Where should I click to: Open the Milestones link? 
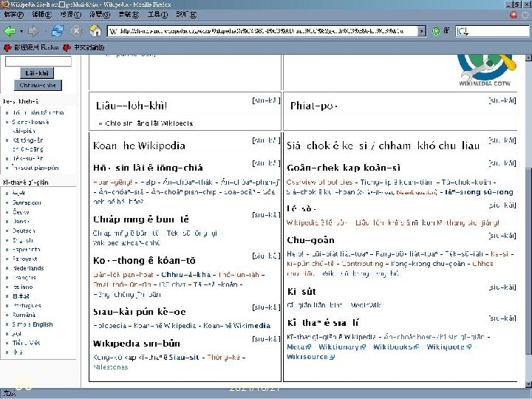click(110, 366)
